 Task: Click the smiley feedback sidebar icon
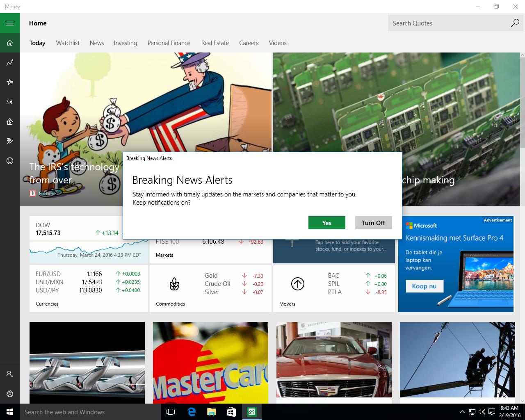(x=10, y=161)
